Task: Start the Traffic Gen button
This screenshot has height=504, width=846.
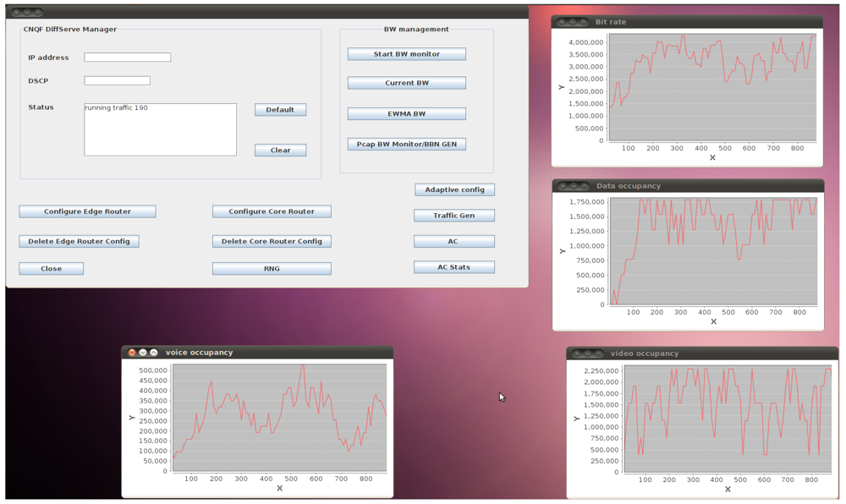Action: 453,216
